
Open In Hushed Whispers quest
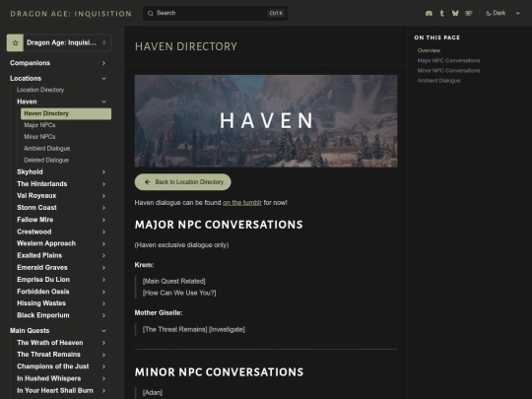point(49,378)
